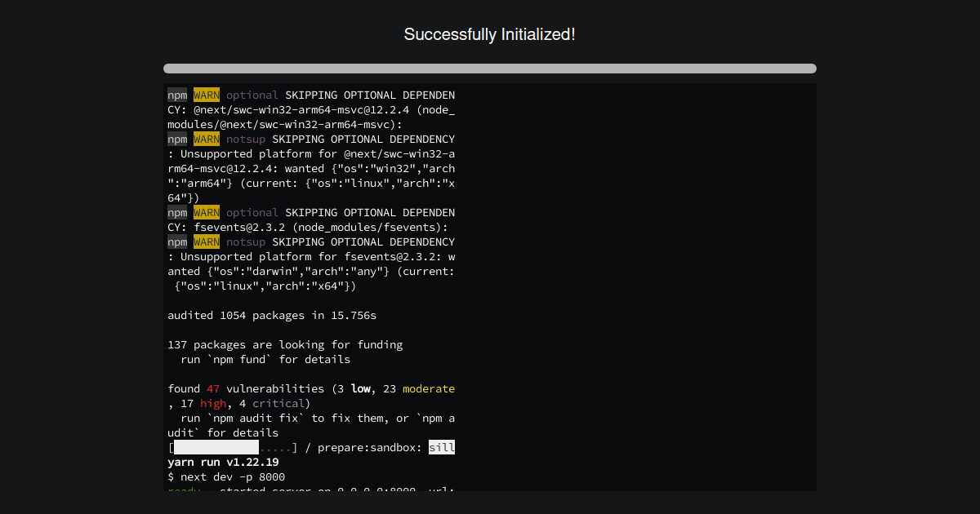Click the yellow moderate severity label
Image resolution: width=980 pixels, height=514 pixels.
(429, 388)
